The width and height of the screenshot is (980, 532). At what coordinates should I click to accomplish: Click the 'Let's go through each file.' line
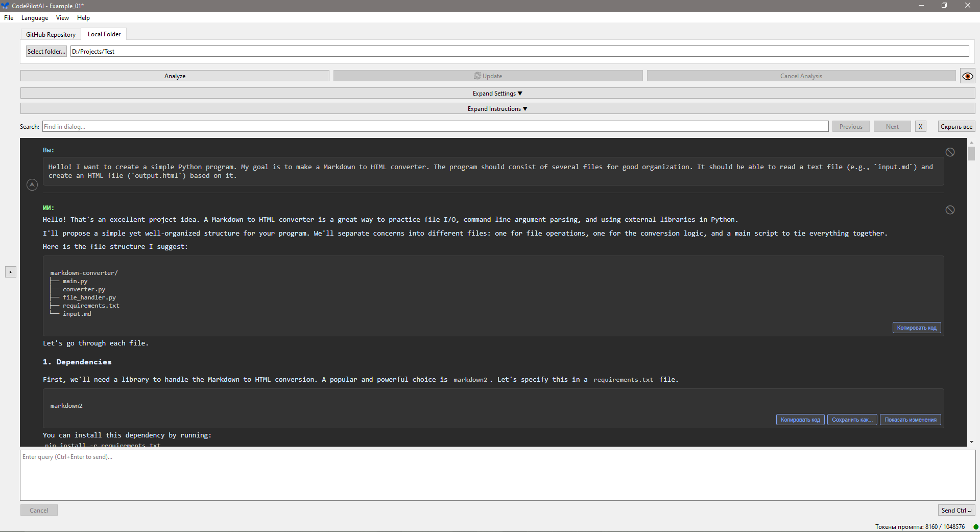coord(95,343)
